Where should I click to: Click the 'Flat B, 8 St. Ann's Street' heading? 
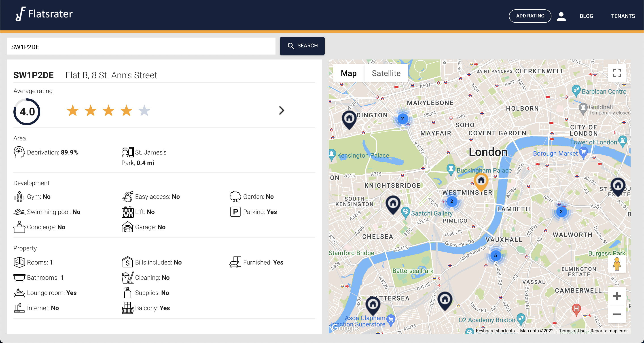tap(111, 75)
